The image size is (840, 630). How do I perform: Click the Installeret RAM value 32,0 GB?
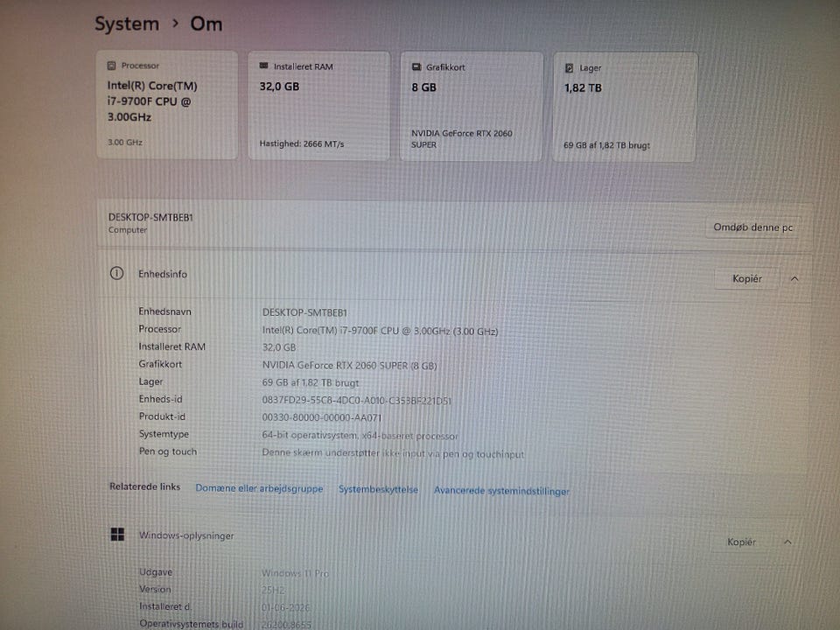[x=278, y=347]
